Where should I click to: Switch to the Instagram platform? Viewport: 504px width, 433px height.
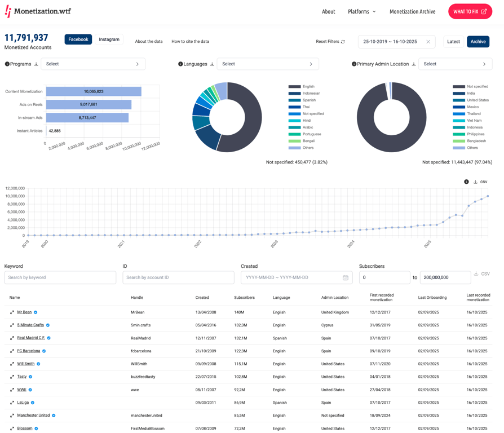pyautogui.click(x=109, y=39)
